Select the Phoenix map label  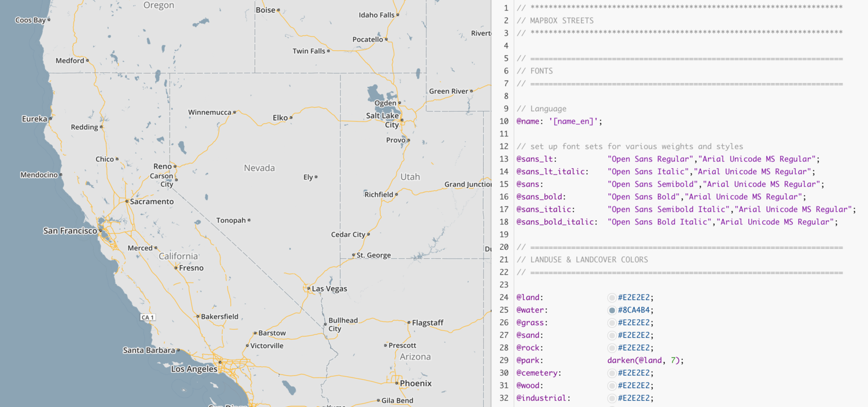pos(415,383)
